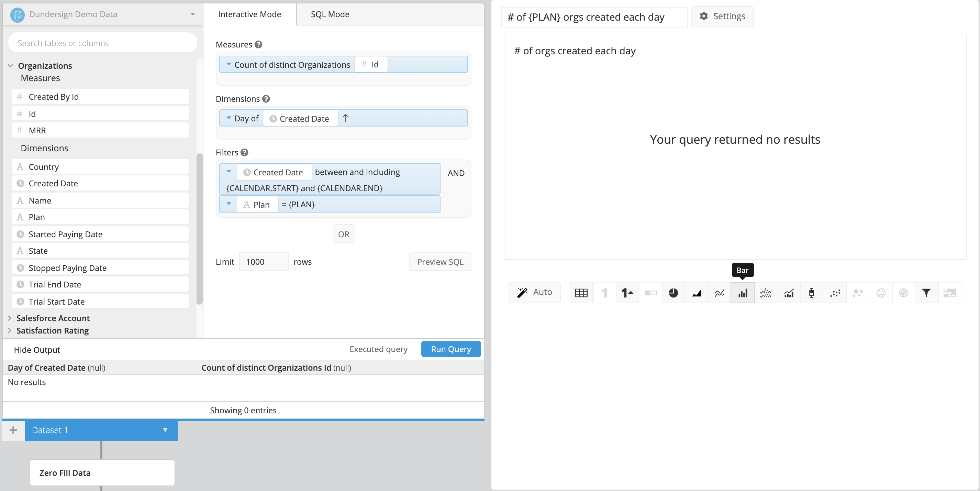This screenshot has height=491, width=980.
Task: Choose the Pivot table chart icon
Action: point(949,293)
